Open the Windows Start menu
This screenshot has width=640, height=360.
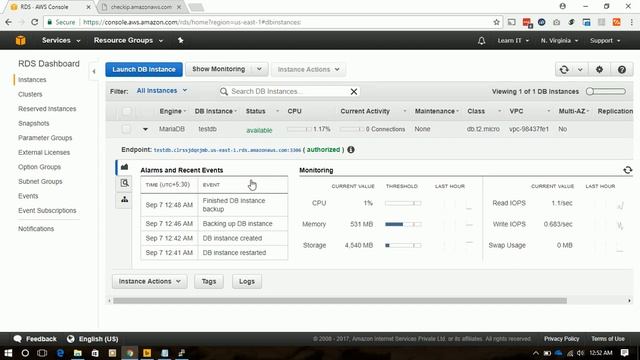point(8,353)
